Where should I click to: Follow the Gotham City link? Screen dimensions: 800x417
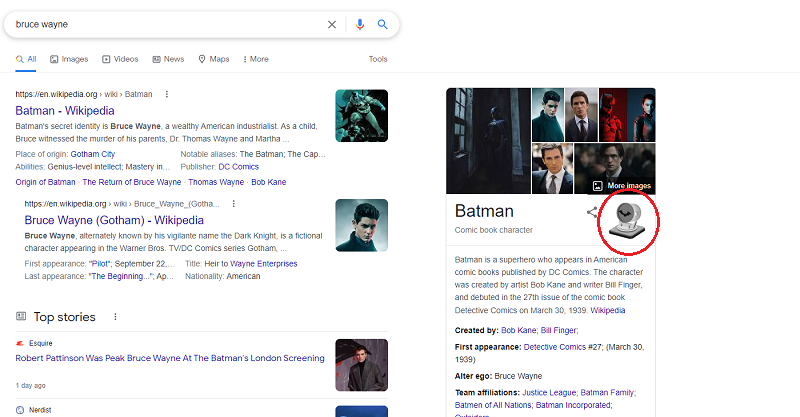pyautogui.click(x=93, y=154)
